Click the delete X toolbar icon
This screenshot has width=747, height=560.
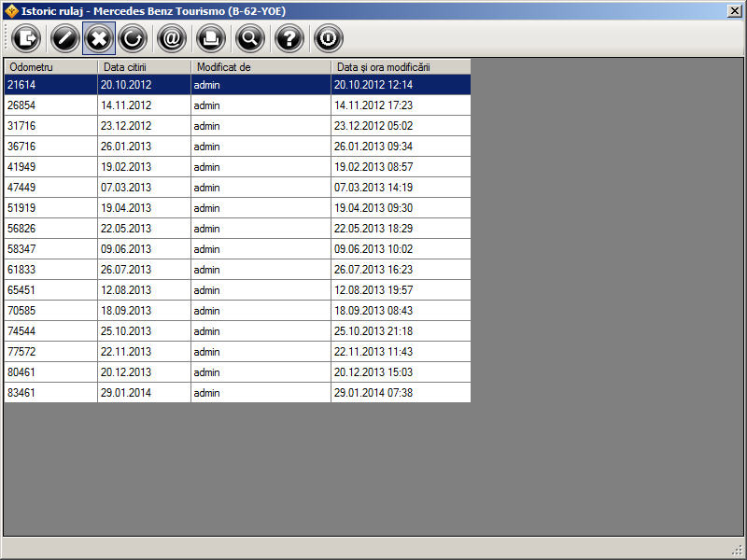click(99, 38)
